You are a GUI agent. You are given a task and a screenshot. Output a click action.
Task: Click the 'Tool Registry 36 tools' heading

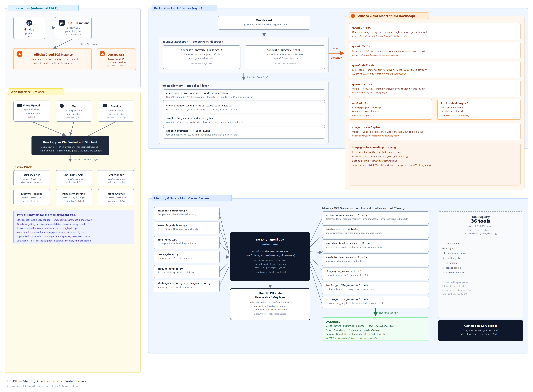(x=481, y=219)
